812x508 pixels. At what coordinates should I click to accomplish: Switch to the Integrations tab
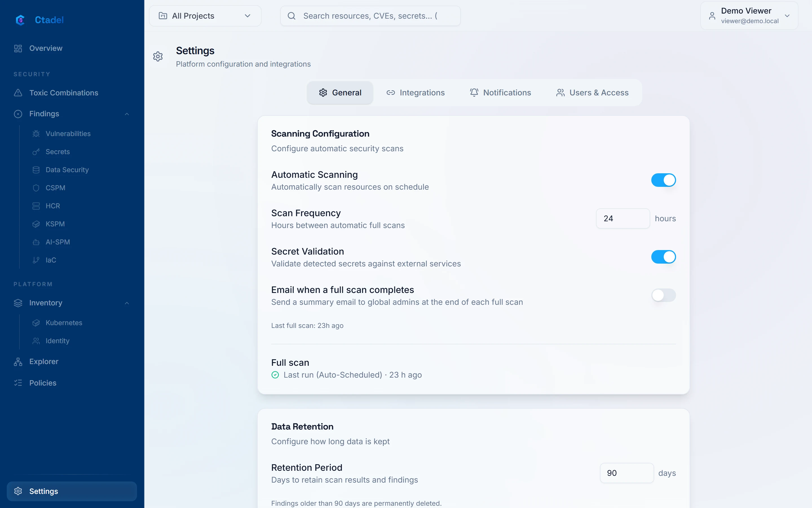[415, 93]
